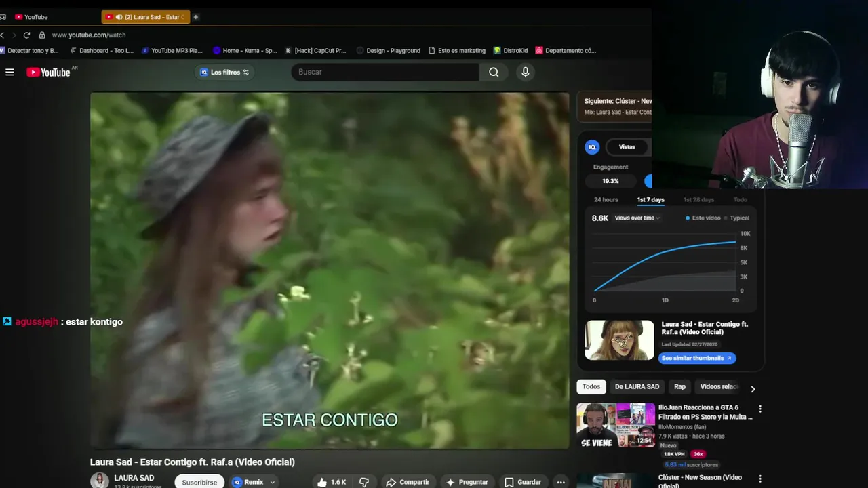Select the Laura Sad - Estar browser tab
This screenshot has width=868, height=488.
pos(145,17)
